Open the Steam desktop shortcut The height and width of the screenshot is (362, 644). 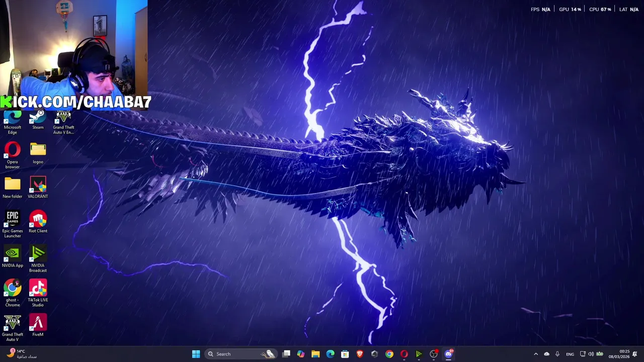38,121
